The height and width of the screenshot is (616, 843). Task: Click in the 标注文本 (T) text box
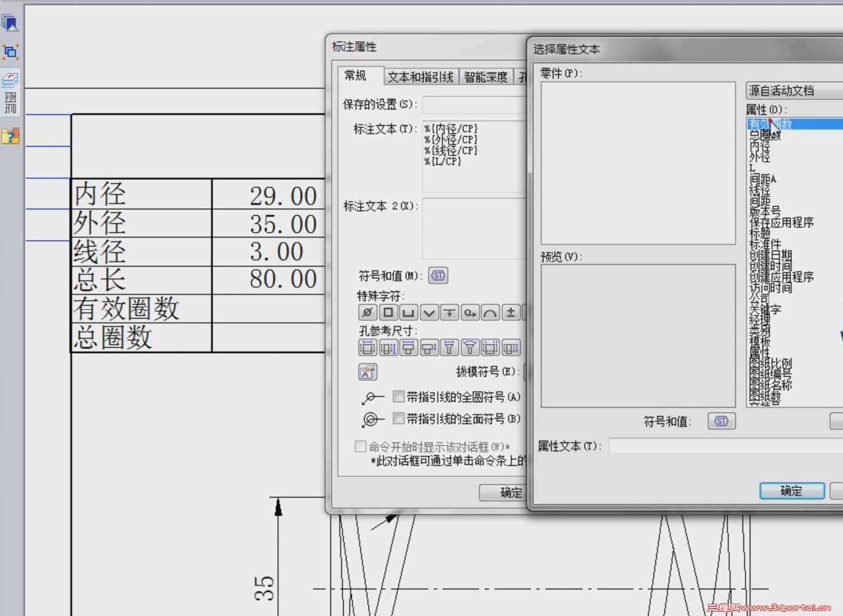tap(474, 157)
